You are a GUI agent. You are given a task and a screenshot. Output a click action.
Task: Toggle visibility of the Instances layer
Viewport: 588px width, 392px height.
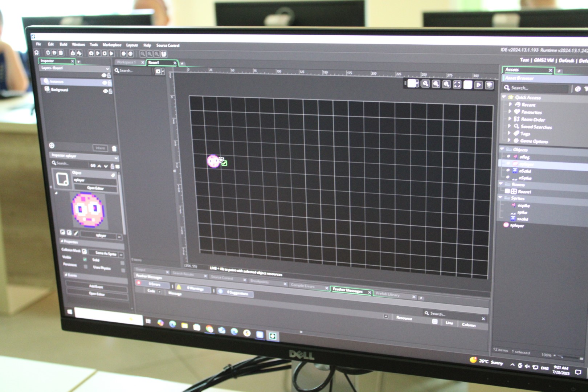[105, 83]
